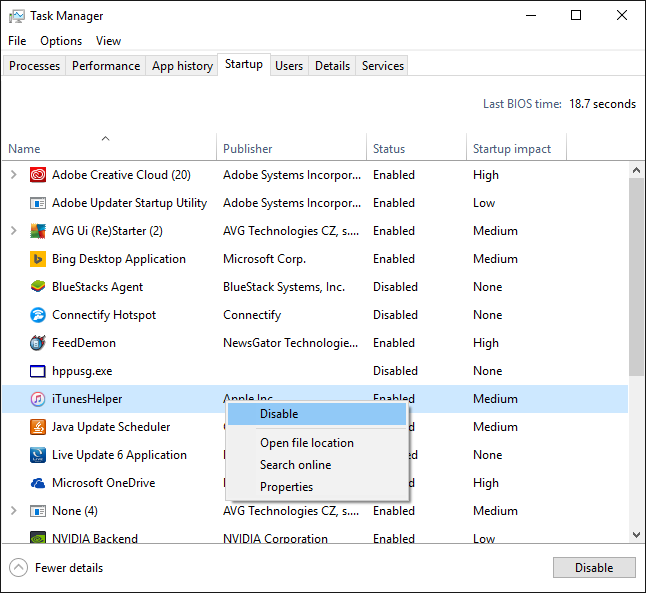Minimize the Task Manager window
The image size is (646, 593).
[x=531, y=16]
